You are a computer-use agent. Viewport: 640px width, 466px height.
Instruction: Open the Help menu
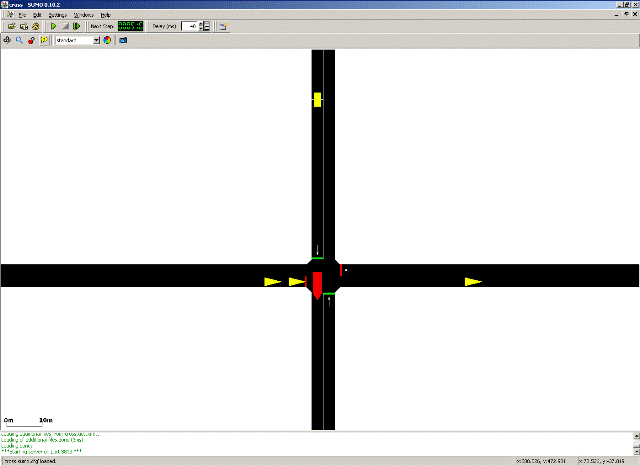coord(106,15)
